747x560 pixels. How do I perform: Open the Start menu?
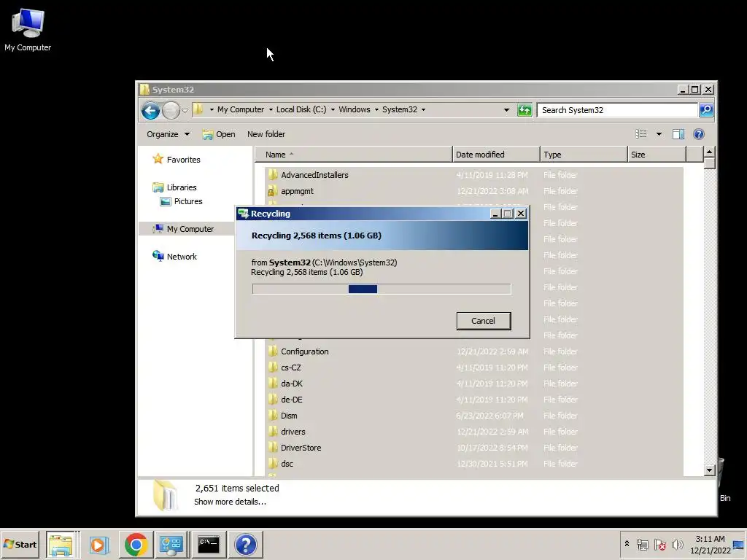20,544
